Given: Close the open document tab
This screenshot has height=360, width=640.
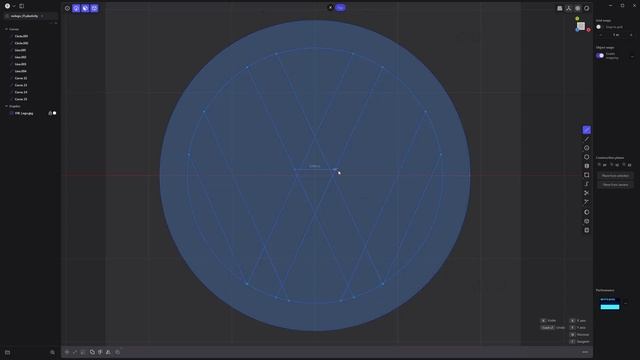Looking at the screenshot, I should [x=42, y=16].
